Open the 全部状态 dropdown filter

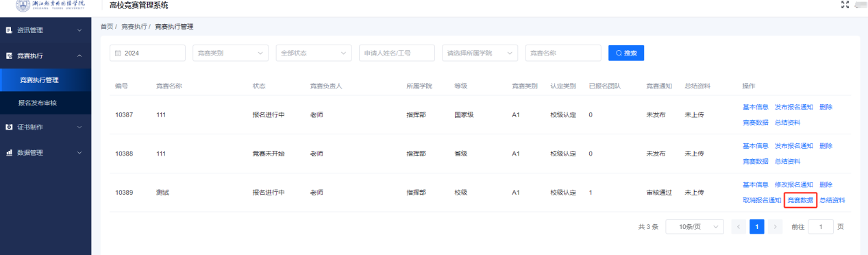point(313,53)
